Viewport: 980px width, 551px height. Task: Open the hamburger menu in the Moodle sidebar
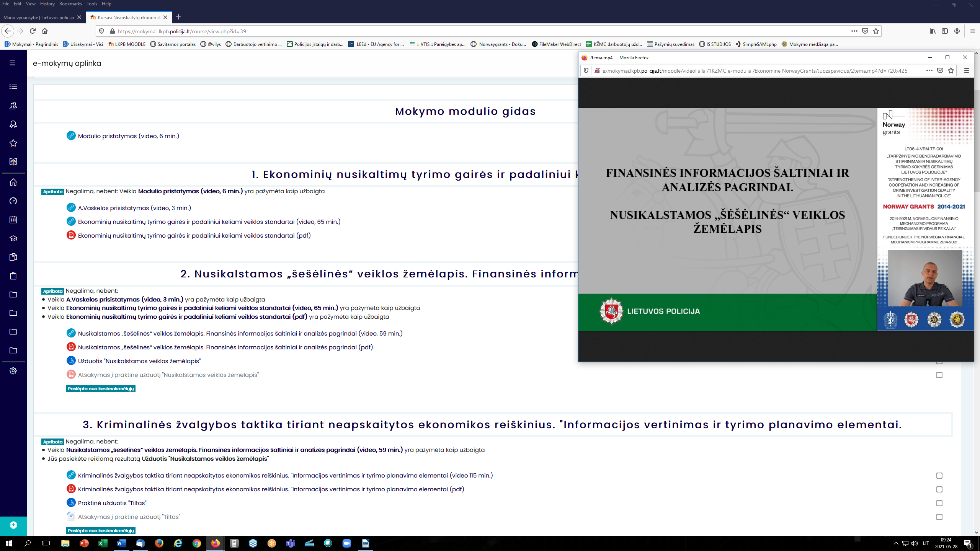click(13, 63)
